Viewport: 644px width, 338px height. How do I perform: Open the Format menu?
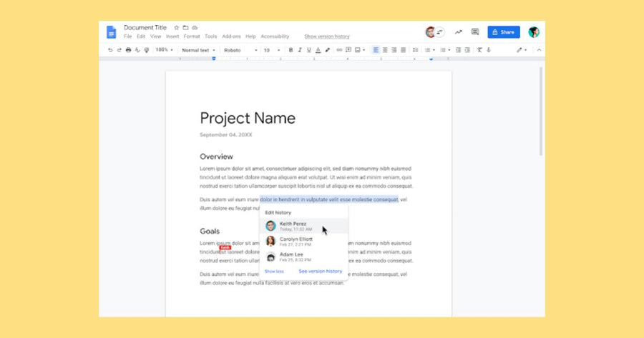coord(192,36)
